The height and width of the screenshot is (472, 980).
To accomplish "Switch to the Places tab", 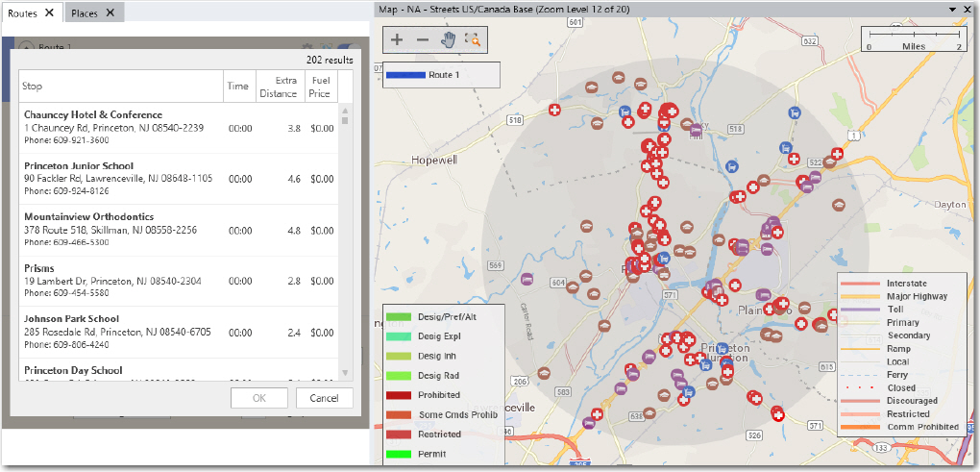I will 84,12.
